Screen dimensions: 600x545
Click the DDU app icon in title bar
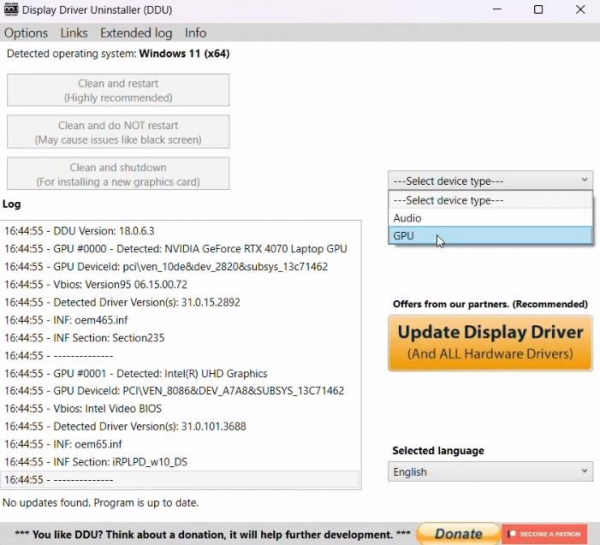(11, 10)
